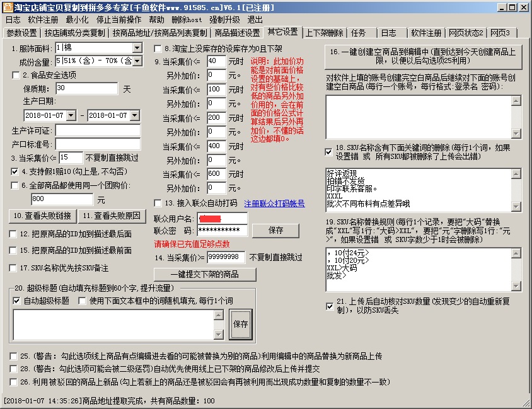Screen dimensions: 532x409
Task: Open the production start date dropdown
Action: pyautogui.click(x=71, y=116)
